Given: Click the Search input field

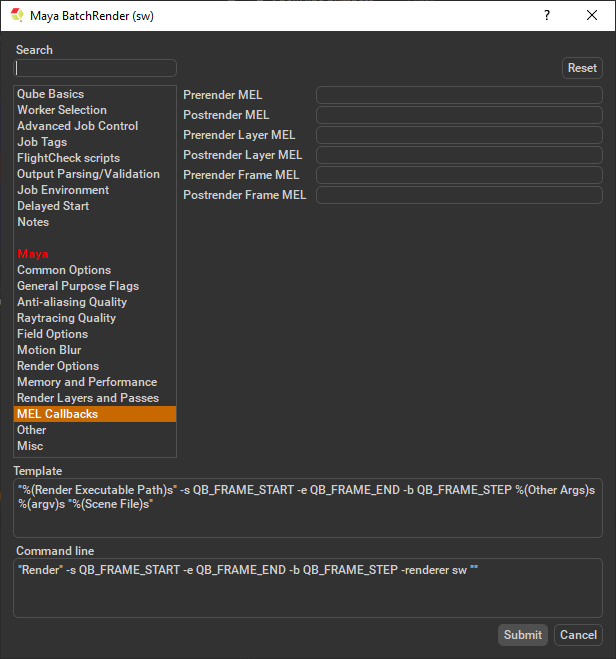Looking at the screenshot, I should 96,68.
